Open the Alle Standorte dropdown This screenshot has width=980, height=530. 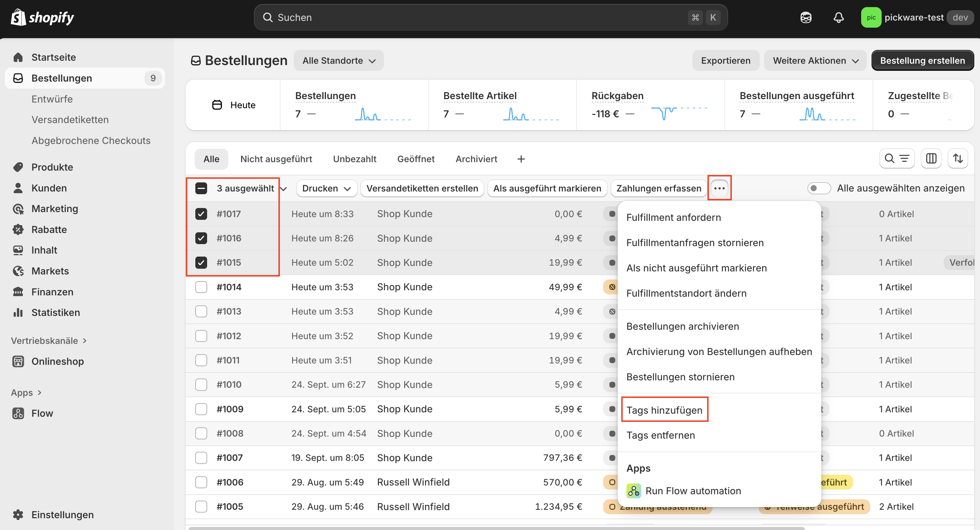(338, 61)
